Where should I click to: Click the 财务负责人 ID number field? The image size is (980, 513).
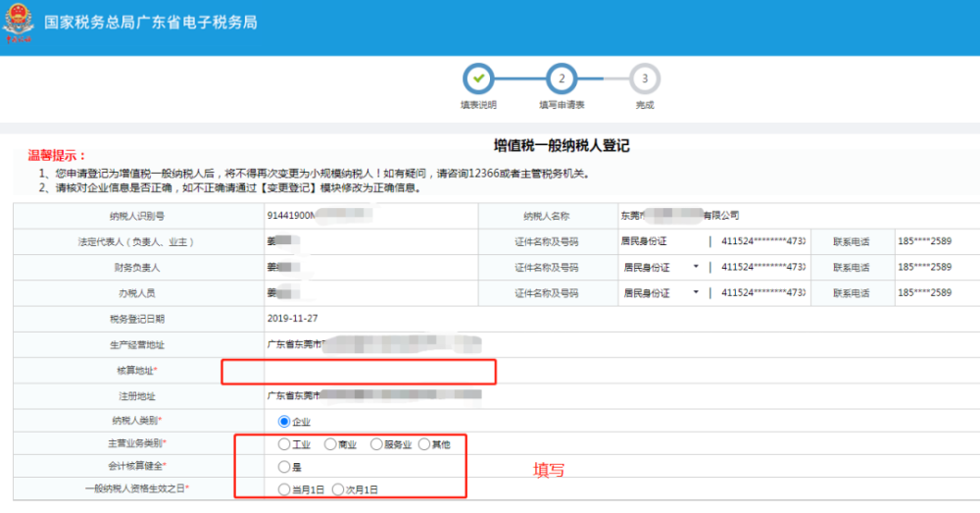tap(763, 267)
